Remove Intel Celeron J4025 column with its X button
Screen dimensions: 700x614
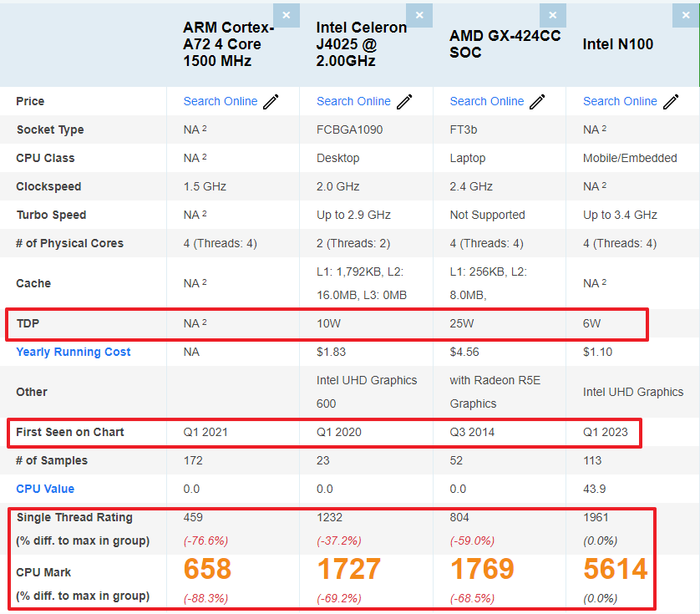[x=419, y=15]
